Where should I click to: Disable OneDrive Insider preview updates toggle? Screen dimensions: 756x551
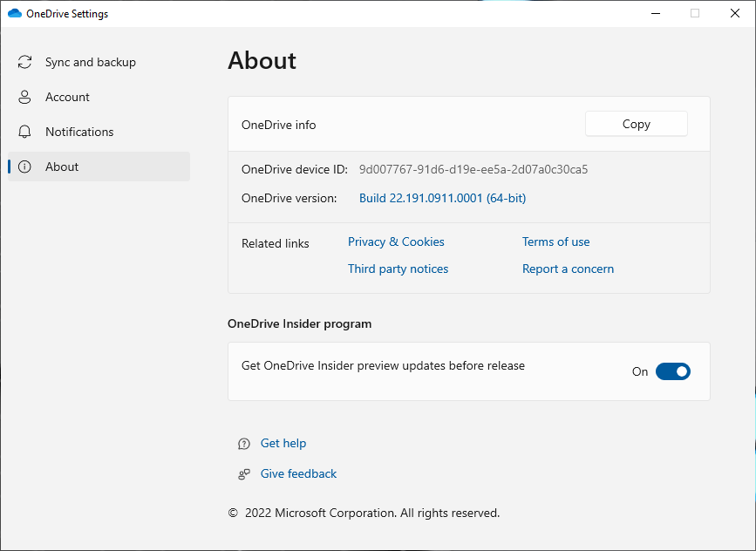tap(672, 371)
